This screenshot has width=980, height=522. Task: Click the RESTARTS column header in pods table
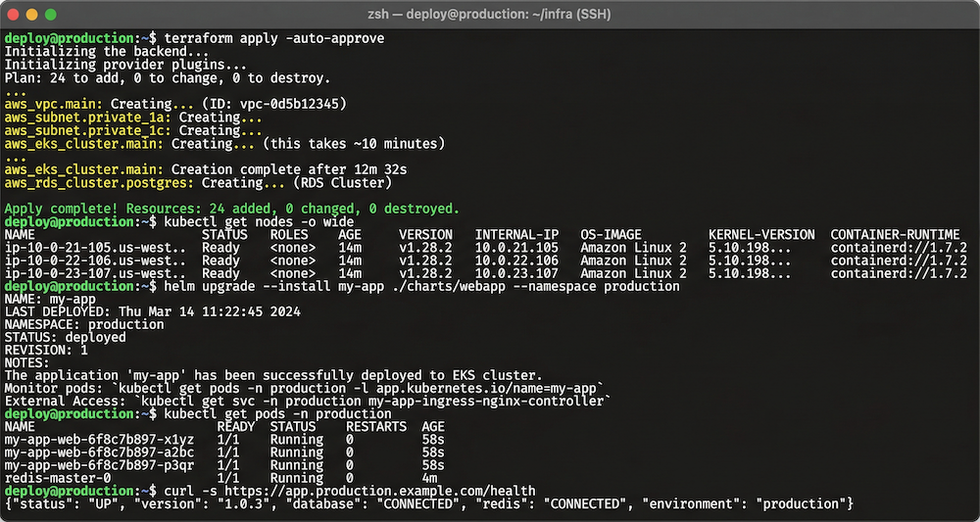pyautogui.click(x=375, y=427)
